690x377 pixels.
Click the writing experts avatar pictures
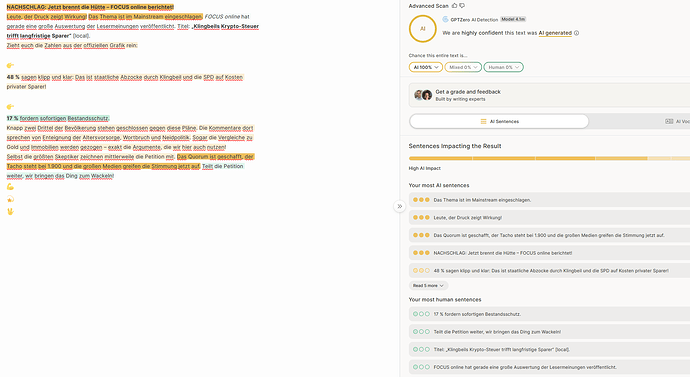tap(423, 95)
